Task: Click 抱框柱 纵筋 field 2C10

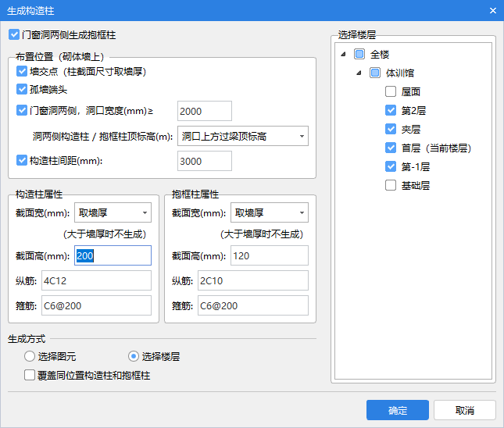Action: (x=253, y=280)
